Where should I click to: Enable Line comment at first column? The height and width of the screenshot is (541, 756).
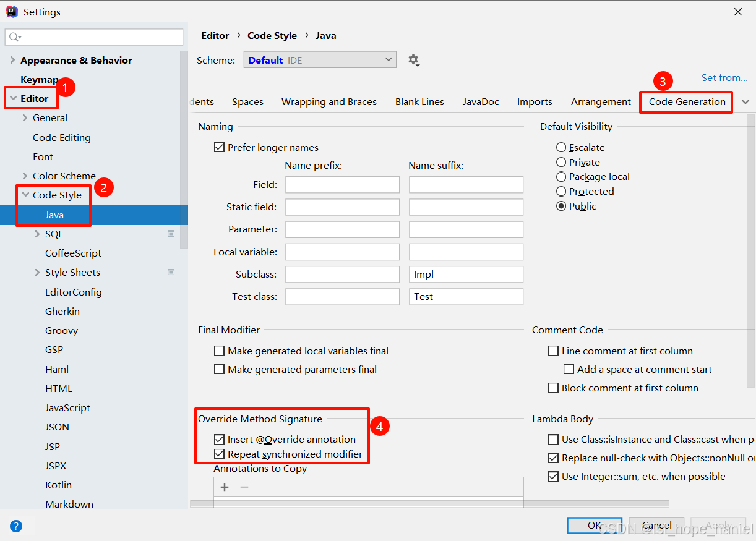click(553, 351)
